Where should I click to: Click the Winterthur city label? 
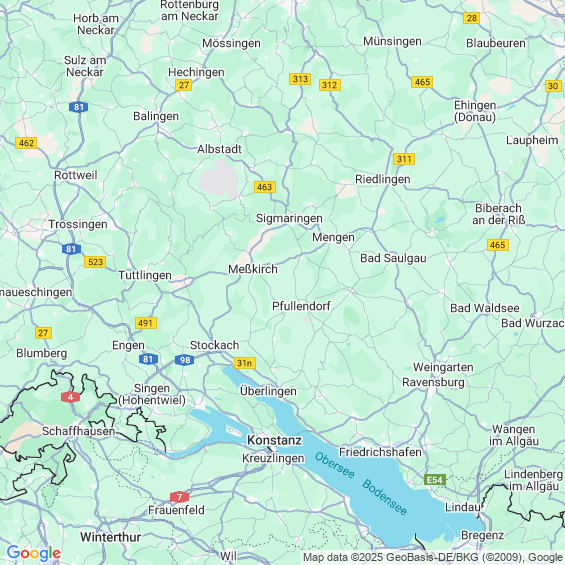110,537
